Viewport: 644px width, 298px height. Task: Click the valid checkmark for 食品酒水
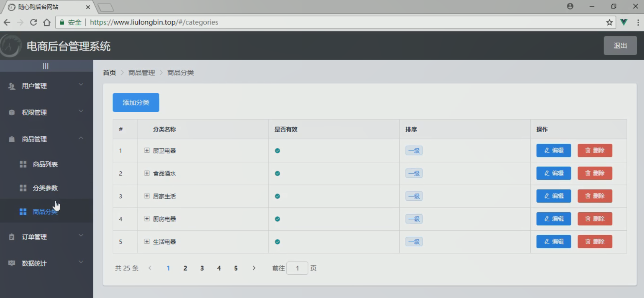[278, 174]
